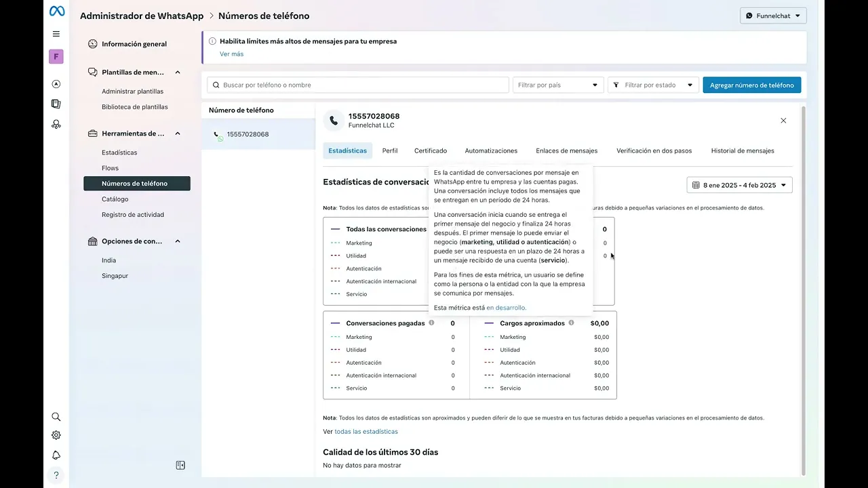
Task: Collapse sidebar using panel toggle icon
Action: pos(180,465)
